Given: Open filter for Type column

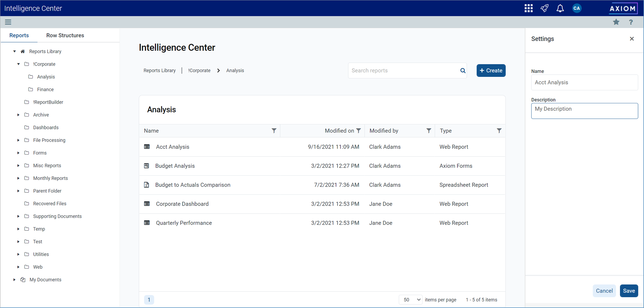Looking at the screenshot, I should tap(499, 131).
